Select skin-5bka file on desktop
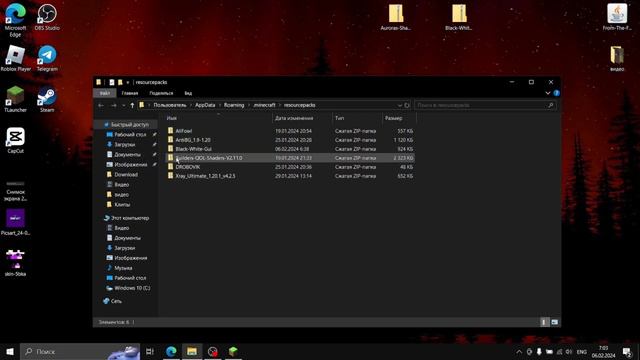This screenshot has height=360, width=640. coord(16,263)
